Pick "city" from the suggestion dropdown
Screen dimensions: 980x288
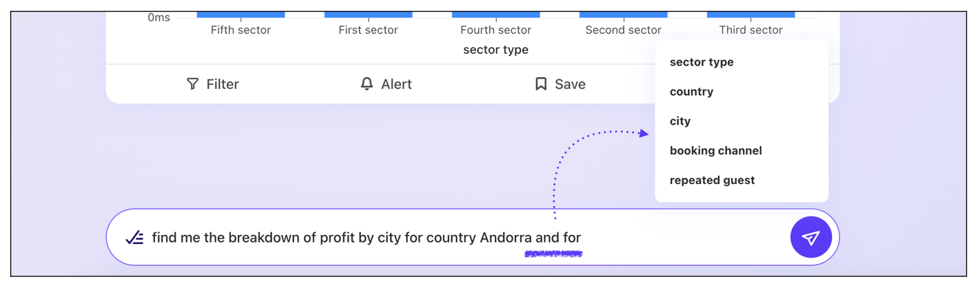[680, 121]
